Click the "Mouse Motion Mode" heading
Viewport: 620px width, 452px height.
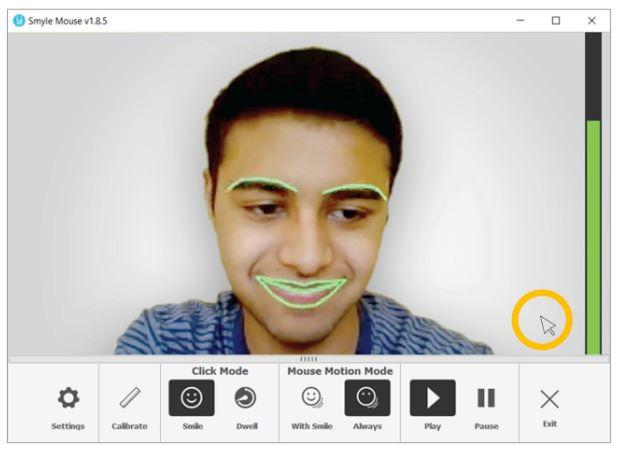(340, 371)
